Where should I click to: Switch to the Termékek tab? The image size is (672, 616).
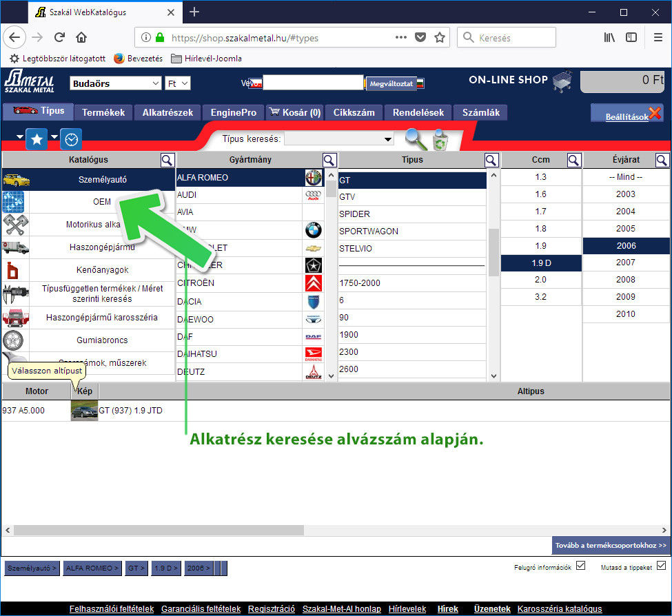coord(103,113)
